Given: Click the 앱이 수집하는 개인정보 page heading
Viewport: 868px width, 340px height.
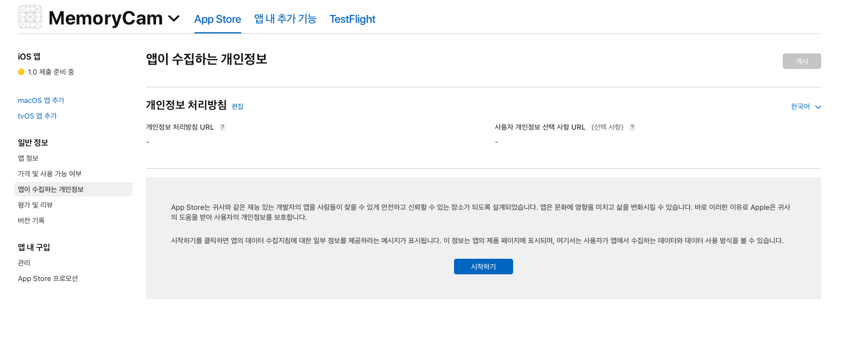Looking at the screenshot, I should (x=207, y=59).
